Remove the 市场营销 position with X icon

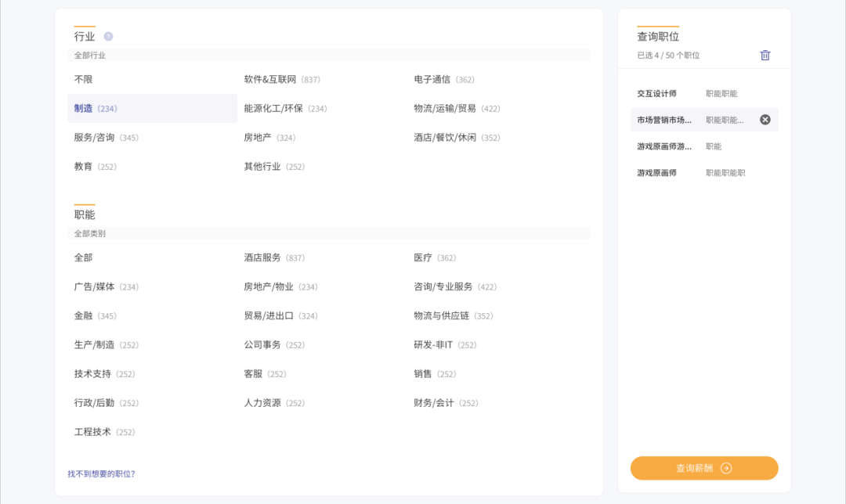[x=765, y=120]
